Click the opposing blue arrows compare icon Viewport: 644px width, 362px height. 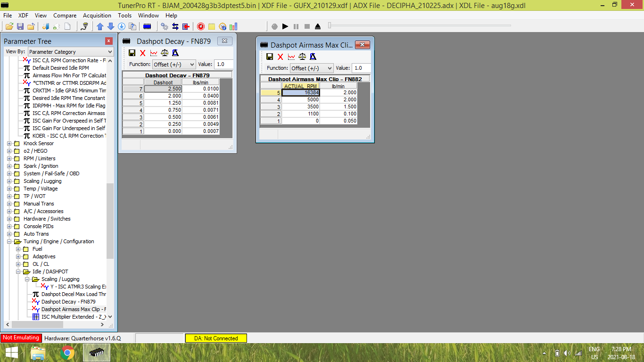[x=175, y=26]
